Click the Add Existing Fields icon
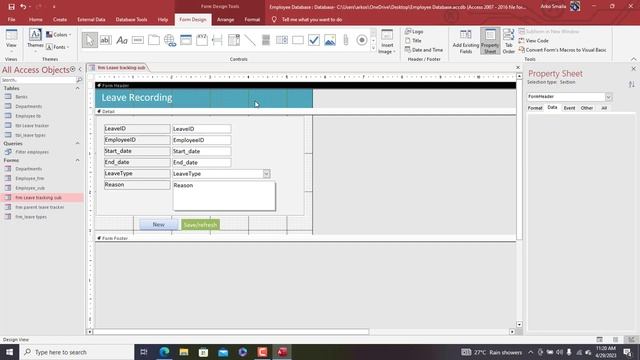 (x=465, y=41)
